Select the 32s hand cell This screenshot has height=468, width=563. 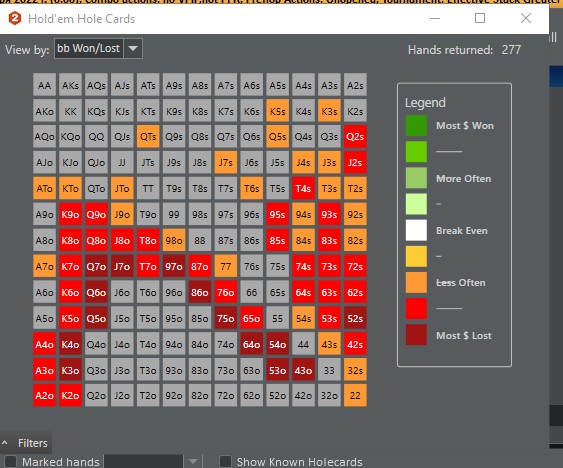[x=355, y=370]
